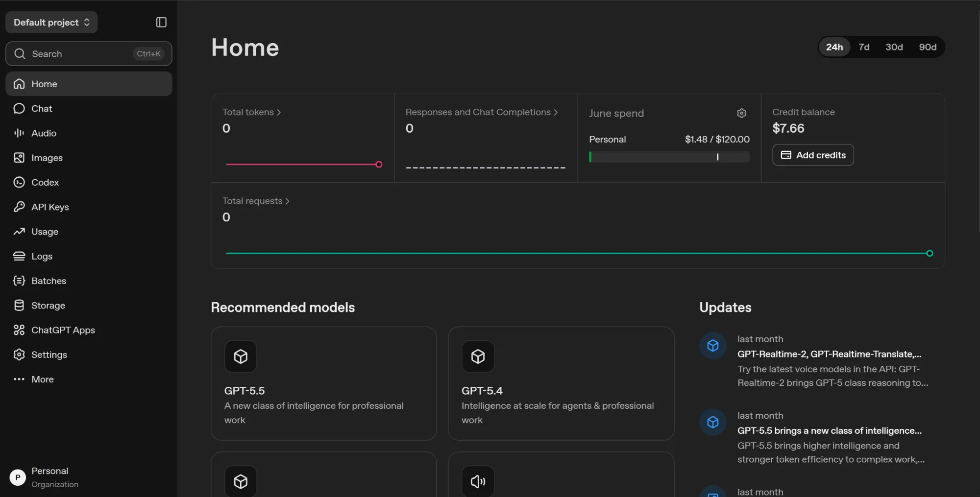Click the speaker icon on audio model card

pyautogui.click(x=478, y=481)
